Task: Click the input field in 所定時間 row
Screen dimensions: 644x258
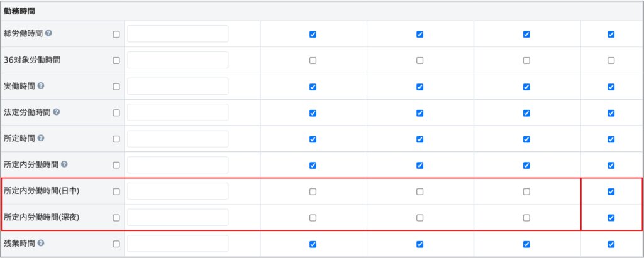Action: tap(177, 139)
